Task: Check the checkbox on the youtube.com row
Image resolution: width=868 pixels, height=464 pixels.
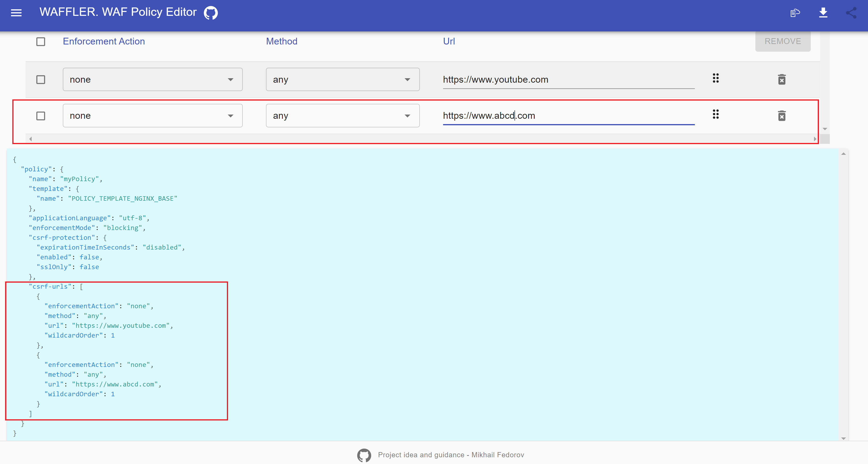Action: point(40,80)
